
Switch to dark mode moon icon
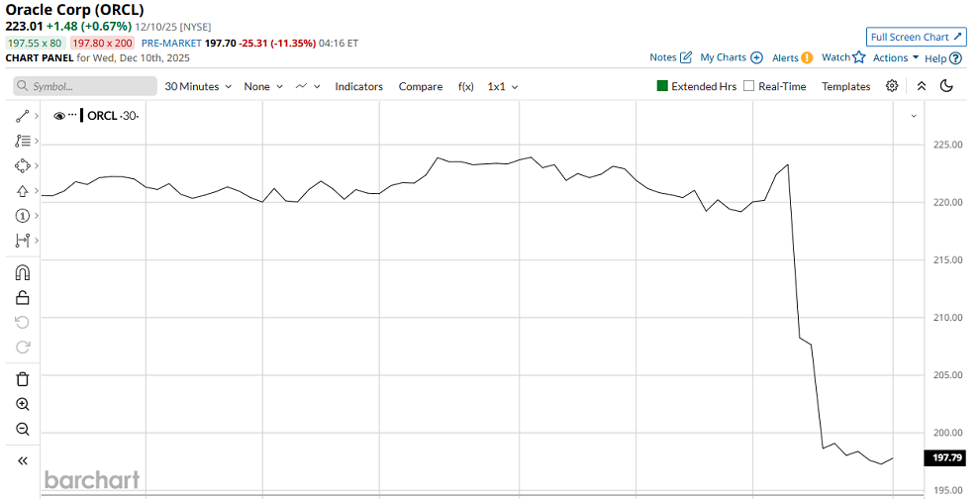pos(946,86)
